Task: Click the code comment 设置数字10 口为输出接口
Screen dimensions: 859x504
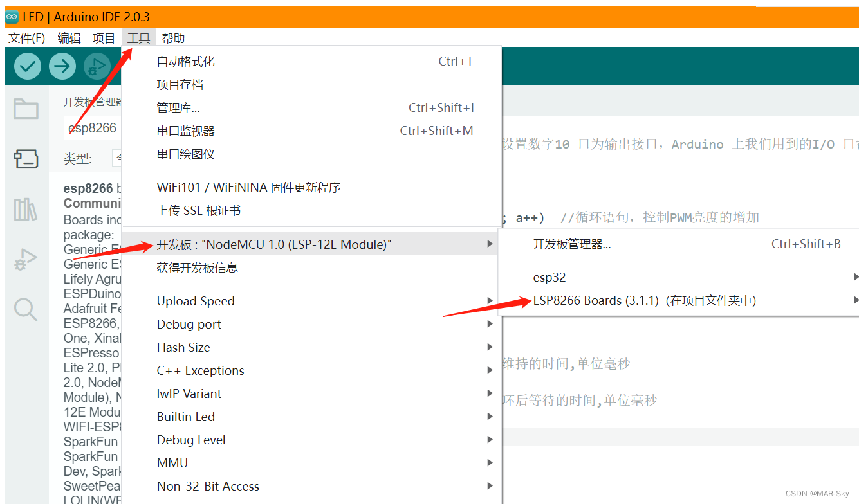Action: (582, 144)
